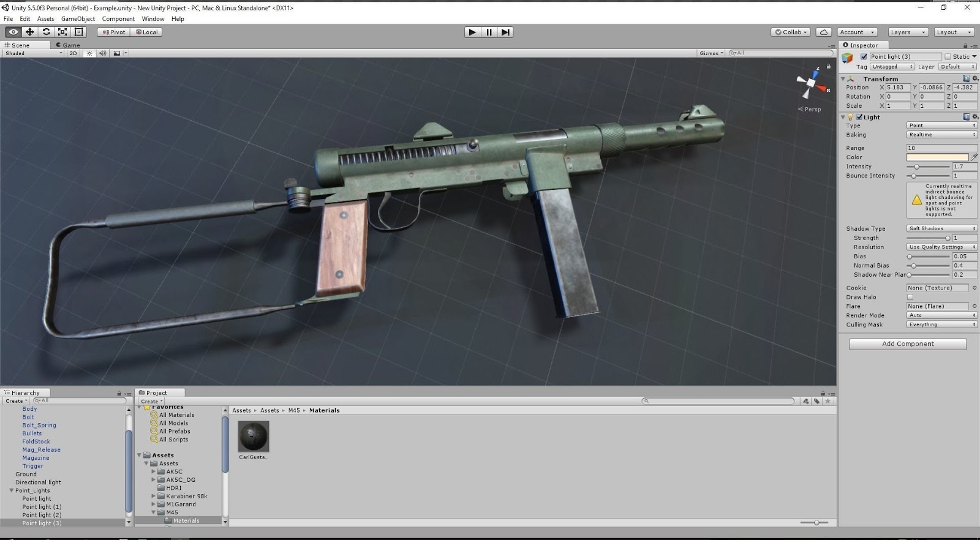980x540 pixels.
Task: Open the Cookie texture object picker
Action: (x=974, y=288)
